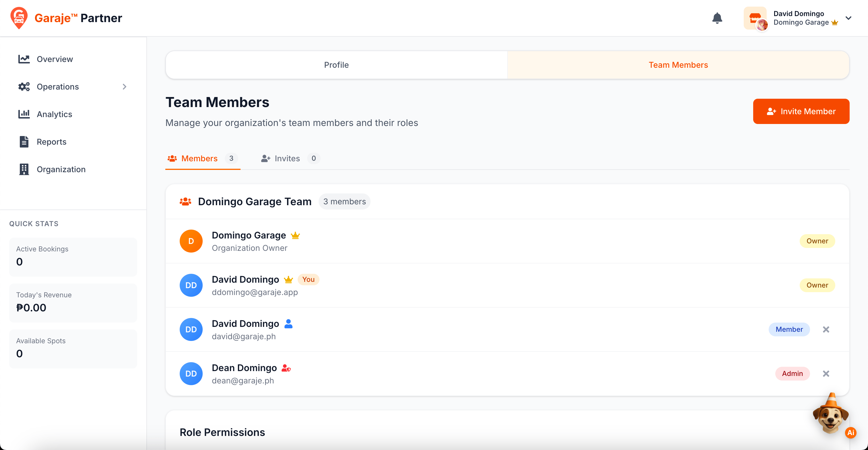Screen dimensions: 868x450
Task: Click the Available Spots stat card
Action: (73, 349)
